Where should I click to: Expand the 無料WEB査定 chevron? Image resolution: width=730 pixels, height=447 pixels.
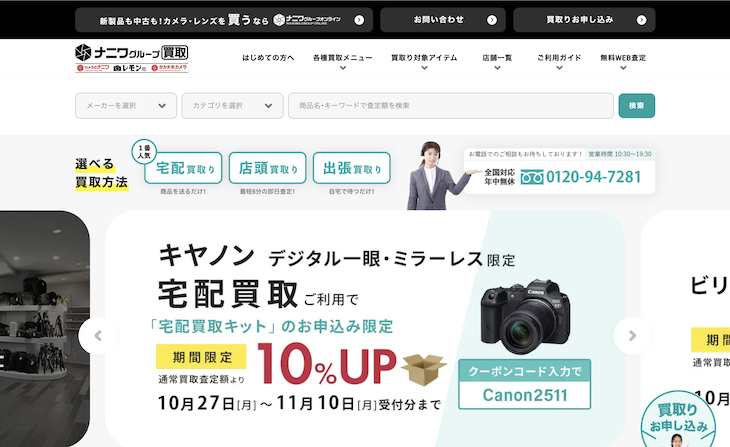click(x=623, y=68)
